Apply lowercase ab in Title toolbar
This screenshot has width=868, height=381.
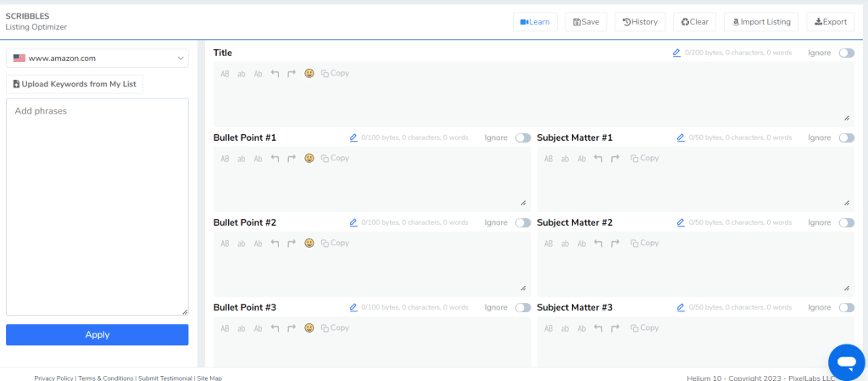pyautogui.click(x=242, y=74)
